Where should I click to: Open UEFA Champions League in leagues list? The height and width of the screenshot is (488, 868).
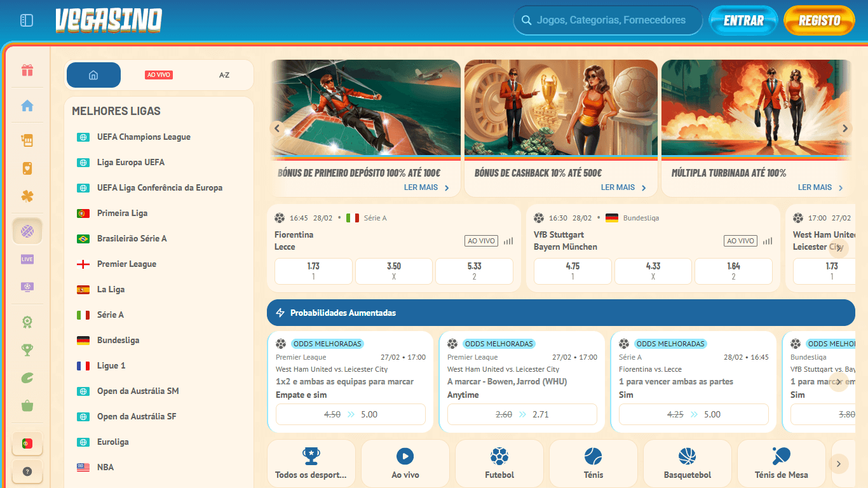pos(144,137)
